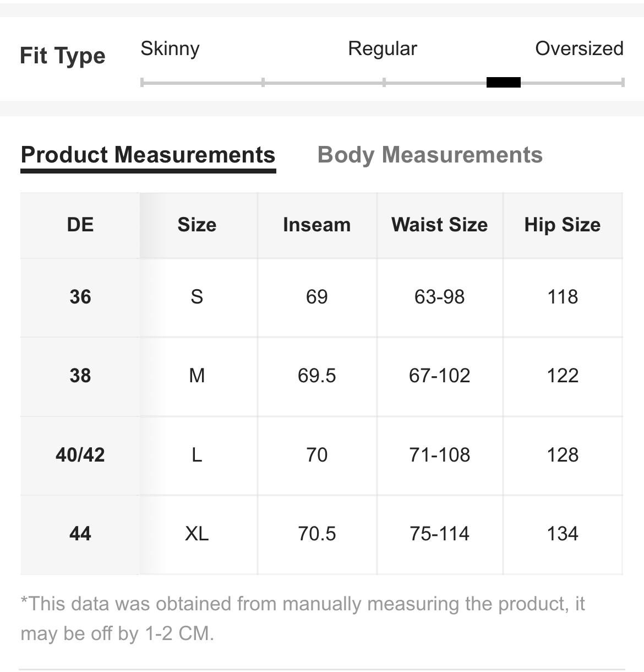Viewport: 644px width, 672px height.
Task: Click the Inseam column header
Action: (x=317, y=225)
